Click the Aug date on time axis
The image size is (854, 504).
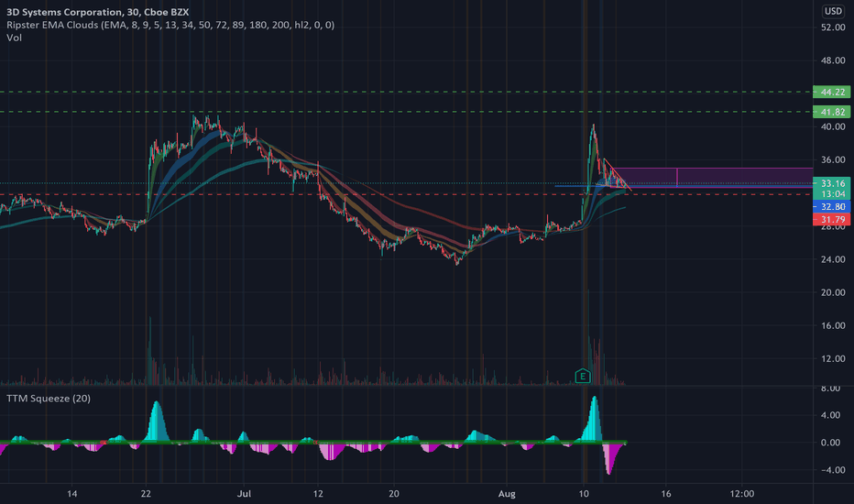(507, 494)
